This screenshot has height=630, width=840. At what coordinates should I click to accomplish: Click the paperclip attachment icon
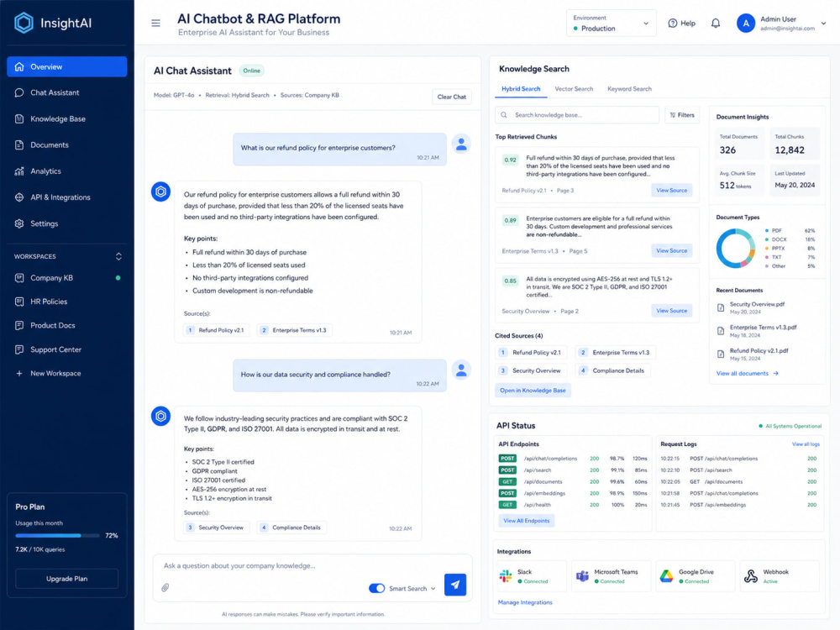[x=165, y=588]
